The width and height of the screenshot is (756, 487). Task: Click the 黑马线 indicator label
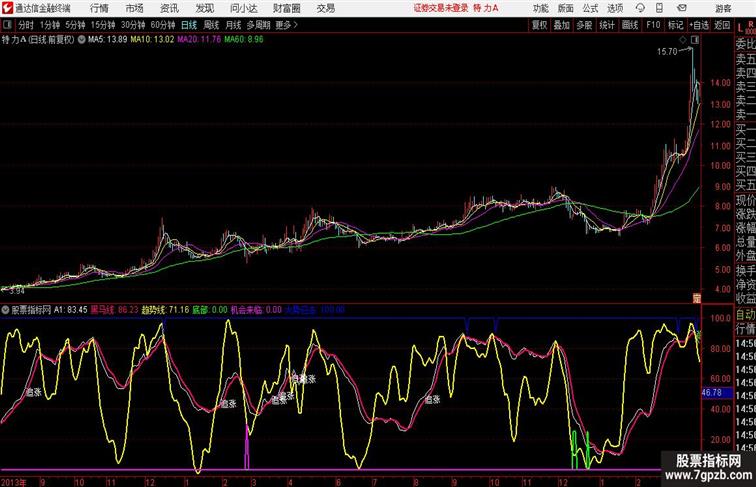click(x=114, y=310)
